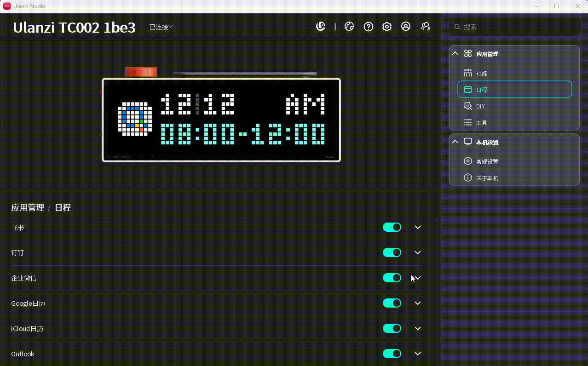The image size is (588, 366).
Task: Turn off the iCloud日历 switch
Action: (x=392, y=328)
